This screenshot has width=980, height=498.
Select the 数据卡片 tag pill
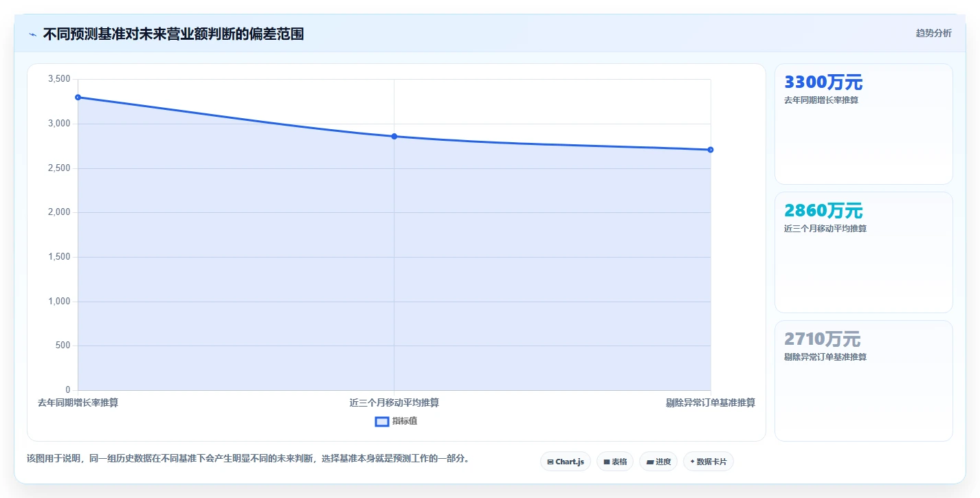click(709, 462)
